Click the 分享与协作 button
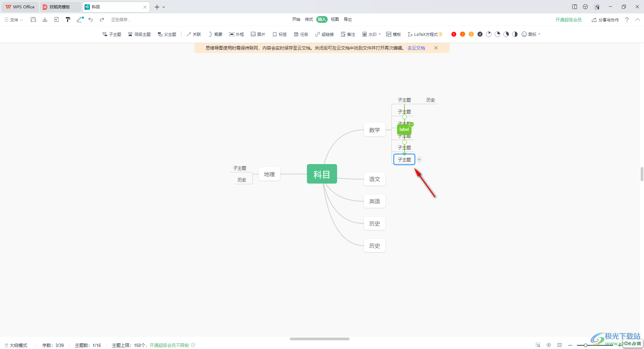 tap(605, 20)
